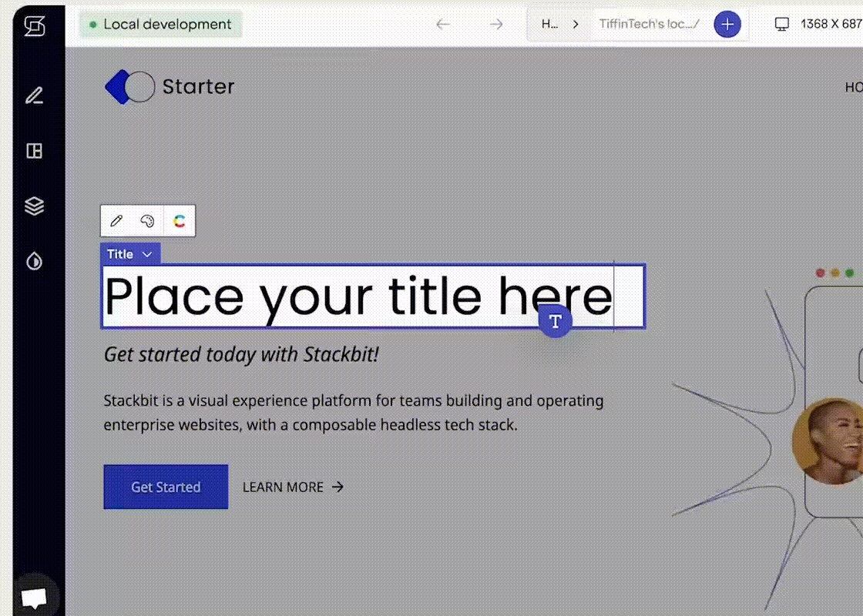Screen dimensions: 863x616
Task: Click inside the 'Place your title here' field
Action: click(358, 296)
